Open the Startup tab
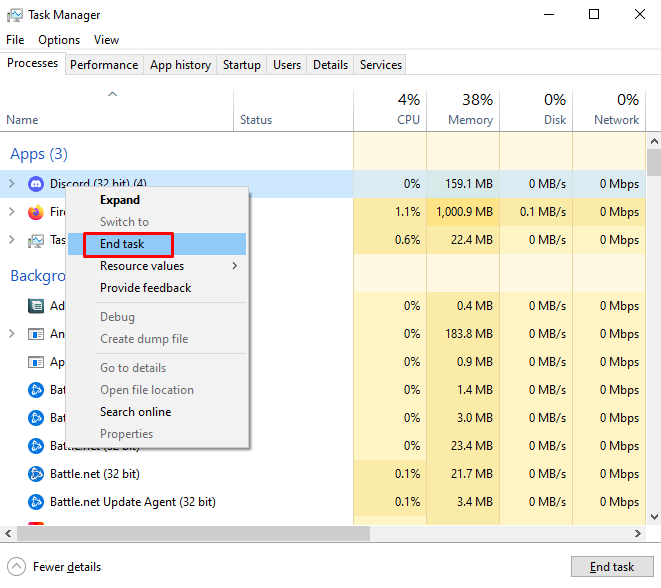661x588 pixels. 241,65
